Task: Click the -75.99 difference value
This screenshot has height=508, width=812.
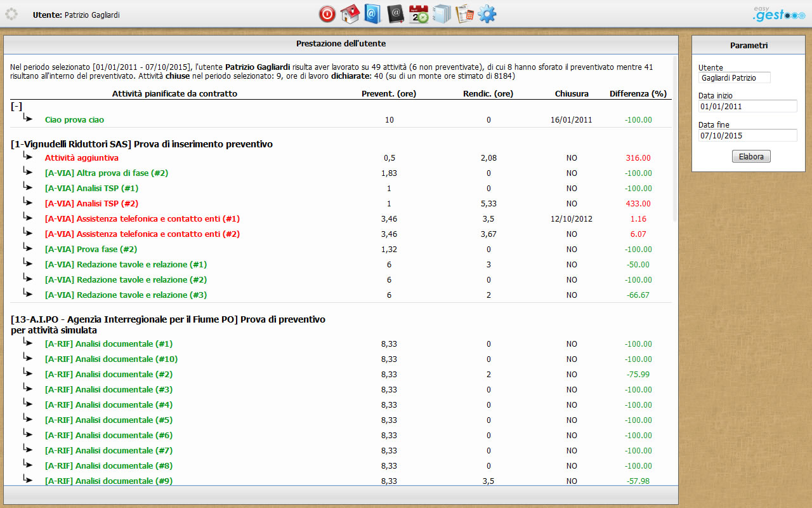Action: [638, 374]
